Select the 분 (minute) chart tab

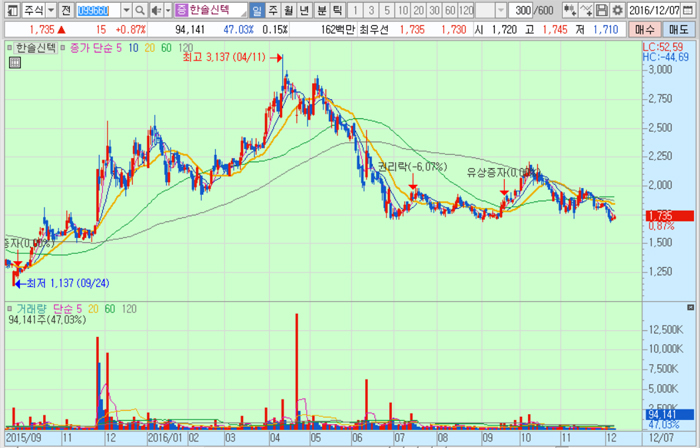click(322, 10)
